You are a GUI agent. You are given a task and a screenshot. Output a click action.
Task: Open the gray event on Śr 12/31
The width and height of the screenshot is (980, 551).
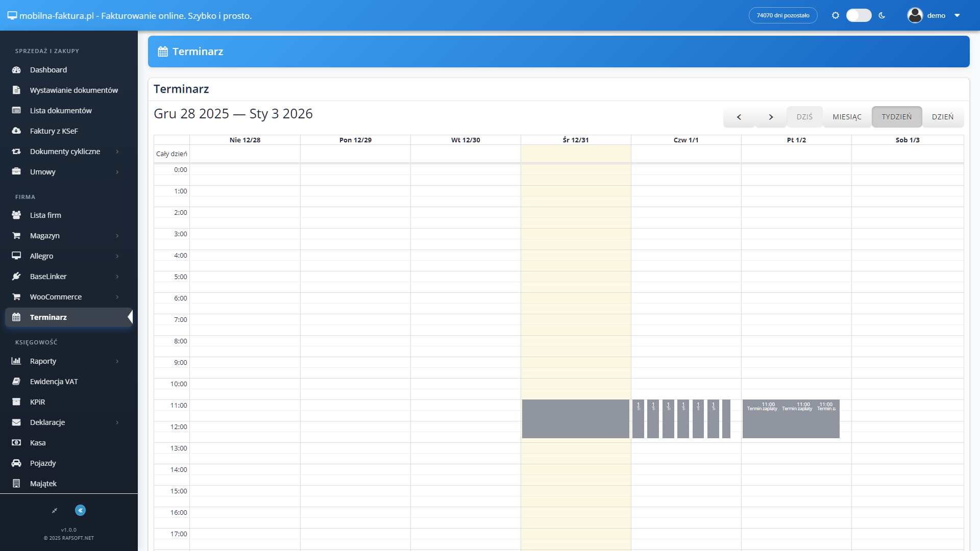click(575, 419)
